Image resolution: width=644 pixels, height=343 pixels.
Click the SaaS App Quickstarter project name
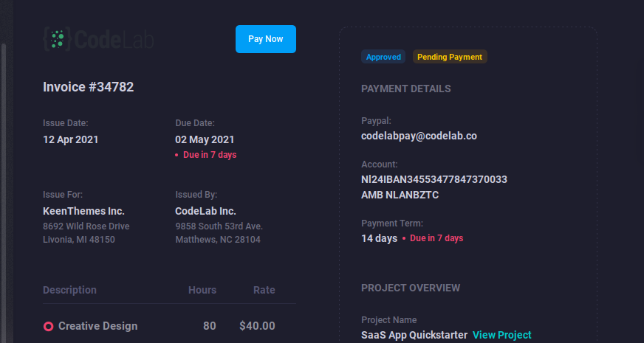(414, 335)
